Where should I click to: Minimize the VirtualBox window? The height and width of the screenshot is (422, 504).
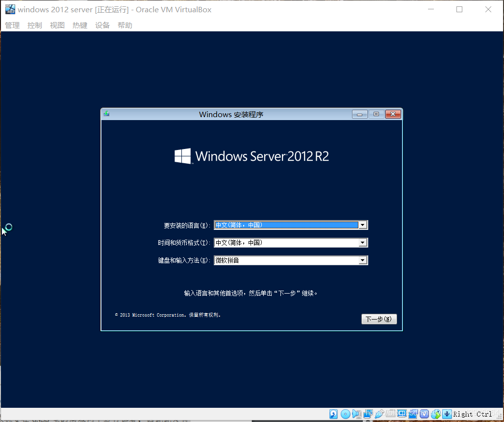click(431, 9)
